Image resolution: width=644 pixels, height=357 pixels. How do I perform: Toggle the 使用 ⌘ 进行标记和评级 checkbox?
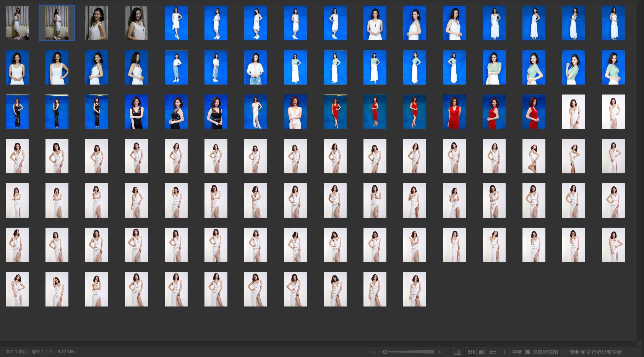(564, 352)
